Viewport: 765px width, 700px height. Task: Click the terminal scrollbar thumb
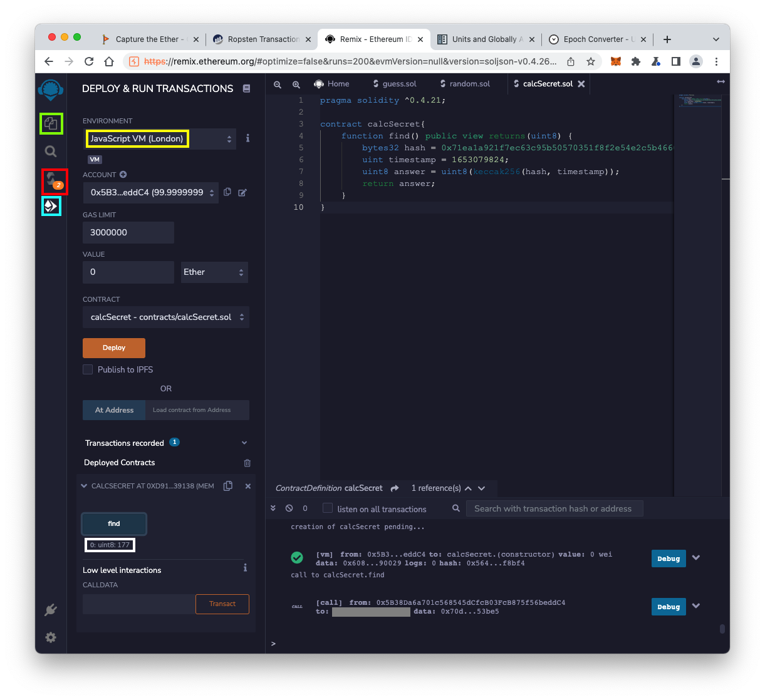pos(722,629)
